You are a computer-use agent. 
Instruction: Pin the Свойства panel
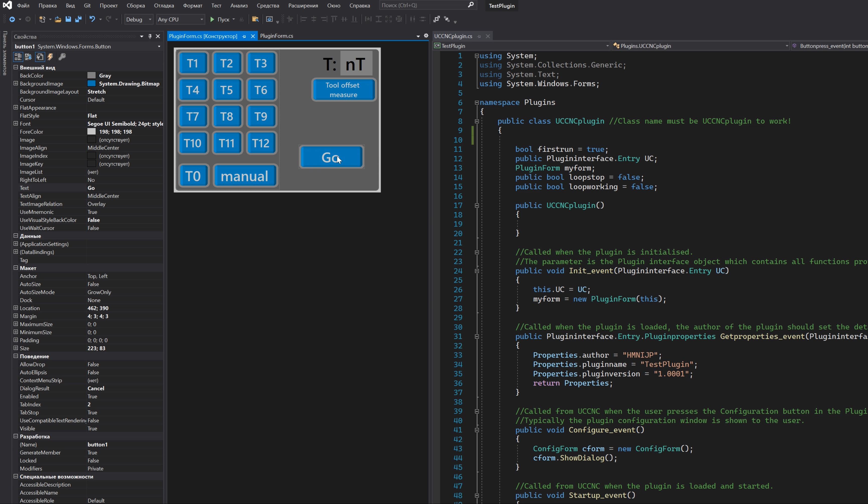(x=150, y=36)
